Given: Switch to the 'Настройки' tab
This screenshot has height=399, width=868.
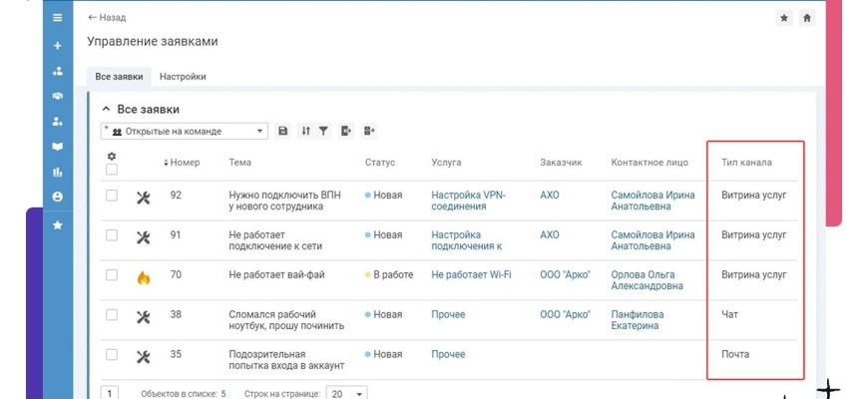Looking at the screenshot, I should click(183, 76).
